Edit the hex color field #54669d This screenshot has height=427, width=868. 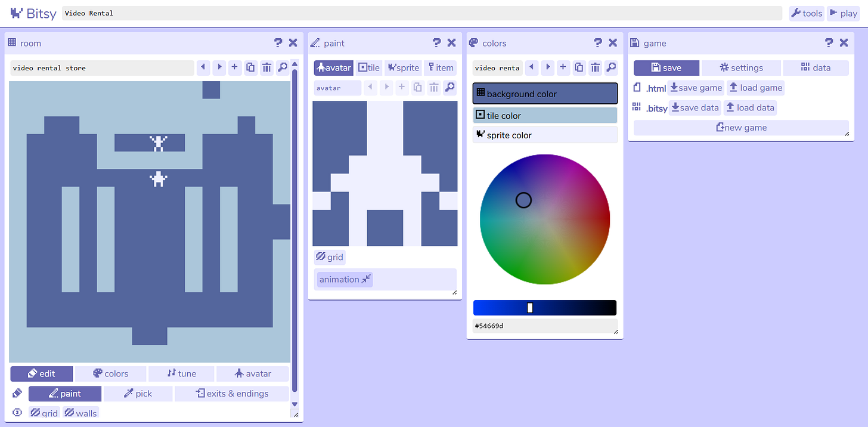click(x=545, y=326)
